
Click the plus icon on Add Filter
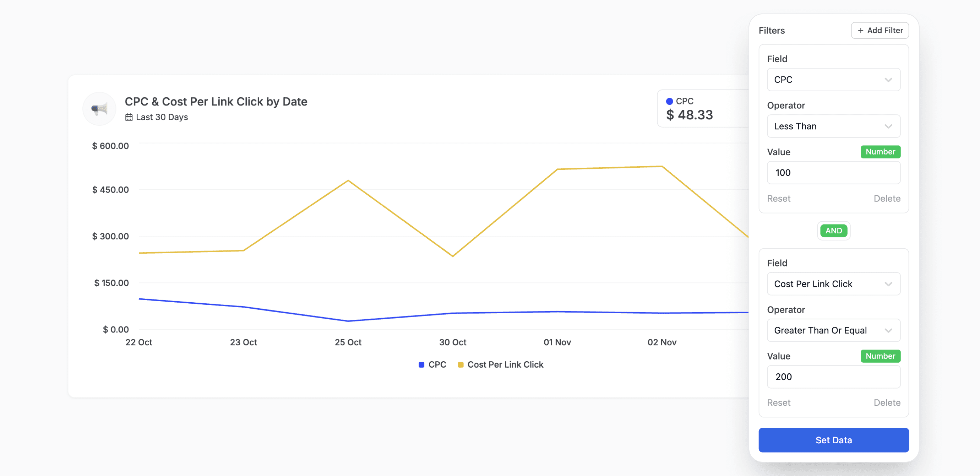861,30
